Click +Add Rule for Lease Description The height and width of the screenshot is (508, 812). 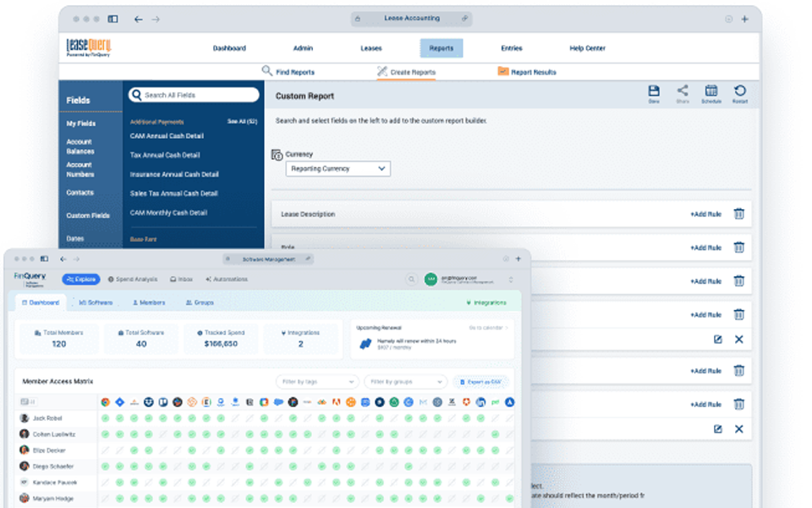tap(705, 214)
